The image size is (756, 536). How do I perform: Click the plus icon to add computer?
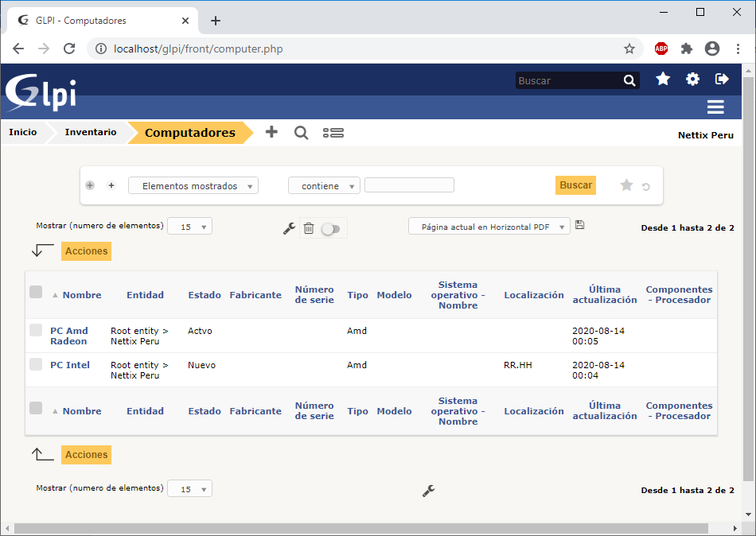tap(271, 132)
